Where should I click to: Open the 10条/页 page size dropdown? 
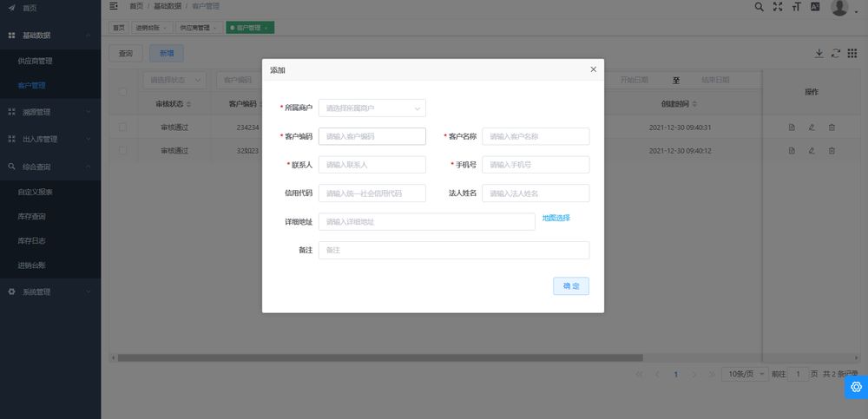point(746,374)
